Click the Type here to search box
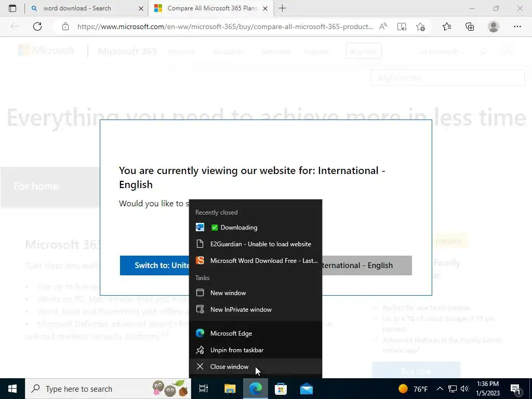Screen dimensions: 532x399 pos(108,389)
